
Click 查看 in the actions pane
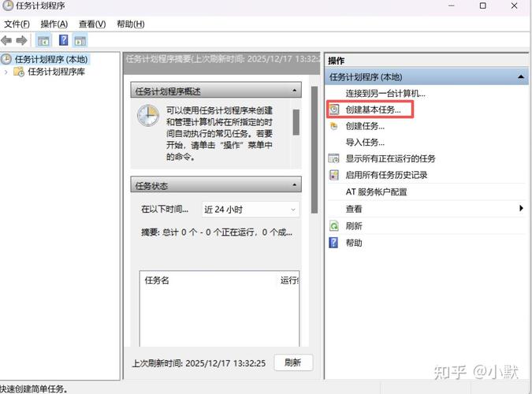pos(354,209)
